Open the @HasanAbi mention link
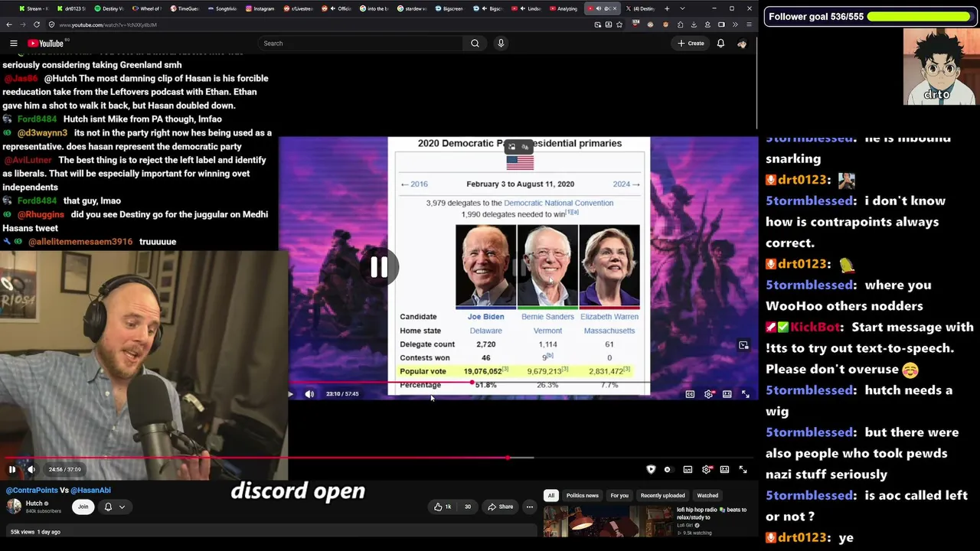The image size is (980, 551). 91,491
